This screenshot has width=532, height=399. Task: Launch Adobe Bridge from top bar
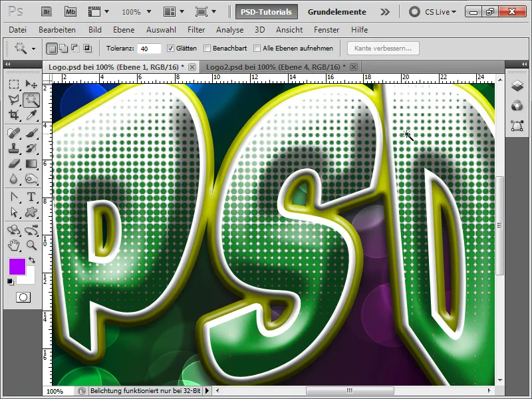pos(47,12)
